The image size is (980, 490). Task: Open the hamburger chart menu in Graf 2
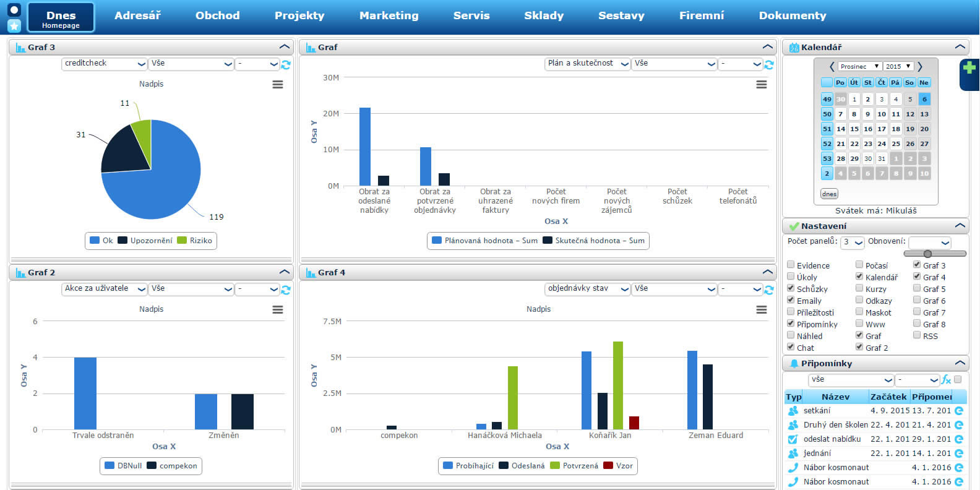click(x=278, y=310)
